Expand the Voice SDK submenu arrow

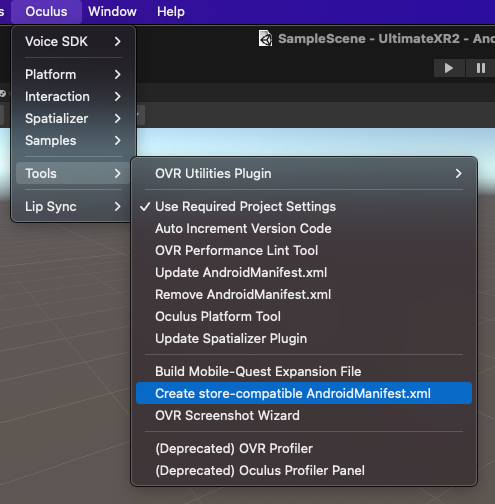click(117, 42)
